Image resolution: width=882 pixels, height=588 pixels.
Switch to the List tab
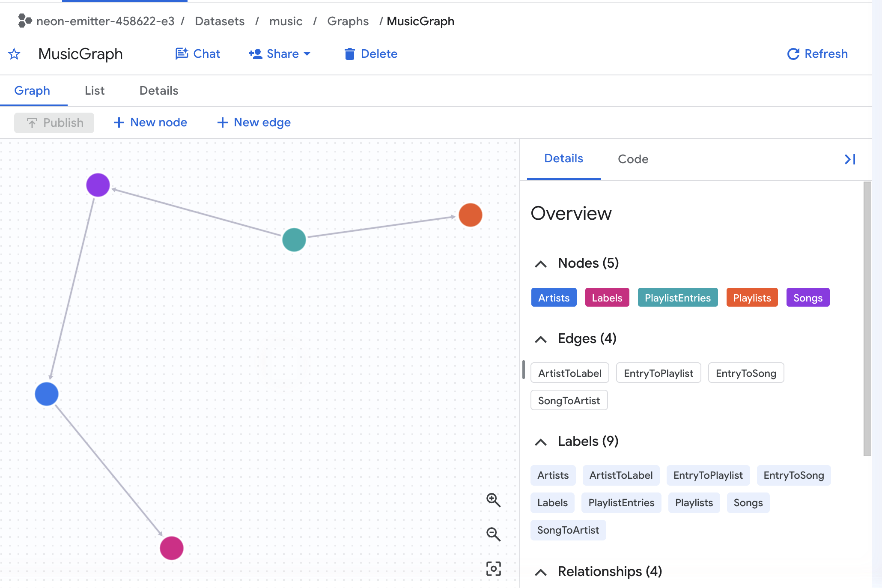click(95, 91)
